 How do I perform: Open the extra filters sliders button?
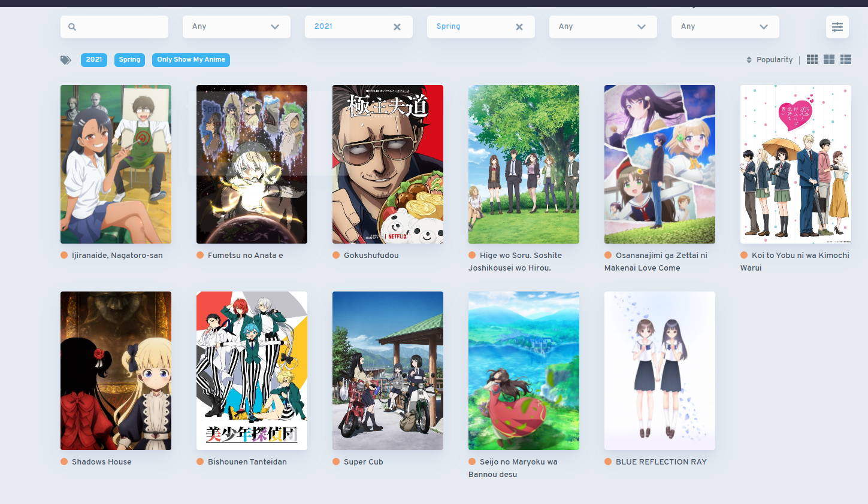tap(837, 27)
